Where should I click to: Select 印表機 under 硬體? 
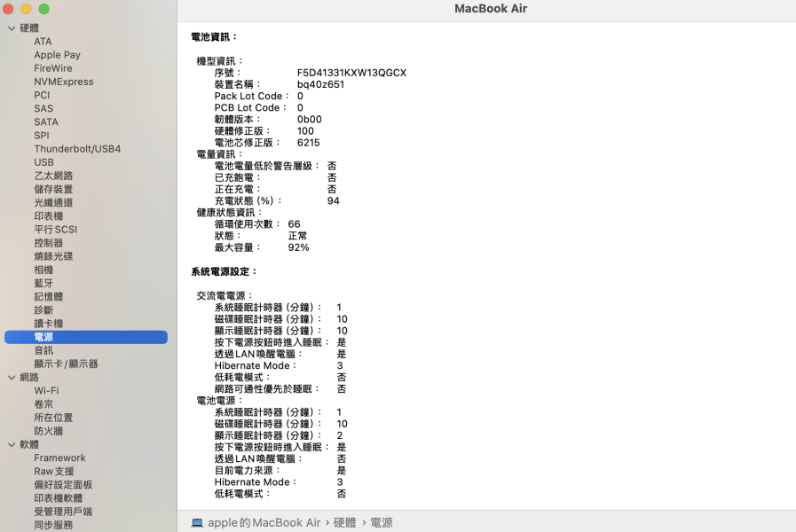[x=48, y=216]
